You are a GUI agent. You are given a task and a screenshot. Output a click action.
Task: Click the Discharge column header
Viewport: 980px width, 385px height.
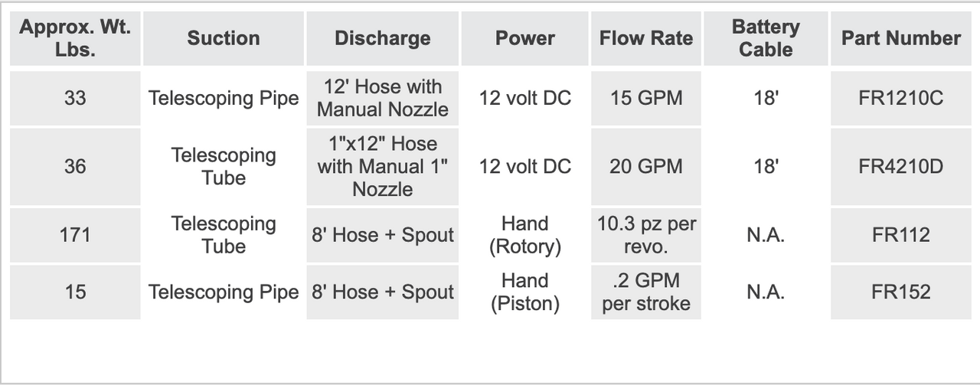(382, 38)
